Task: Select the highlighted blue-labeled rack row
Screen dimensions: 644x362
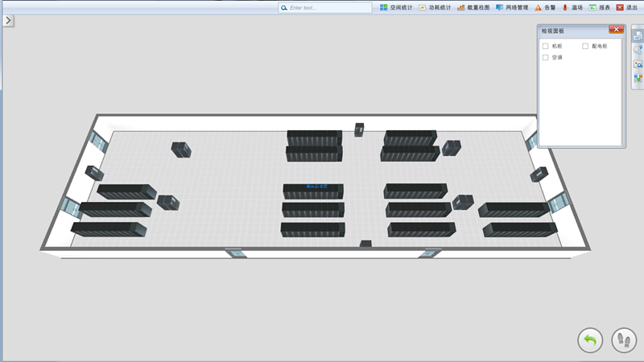Action: click(313, 191)
